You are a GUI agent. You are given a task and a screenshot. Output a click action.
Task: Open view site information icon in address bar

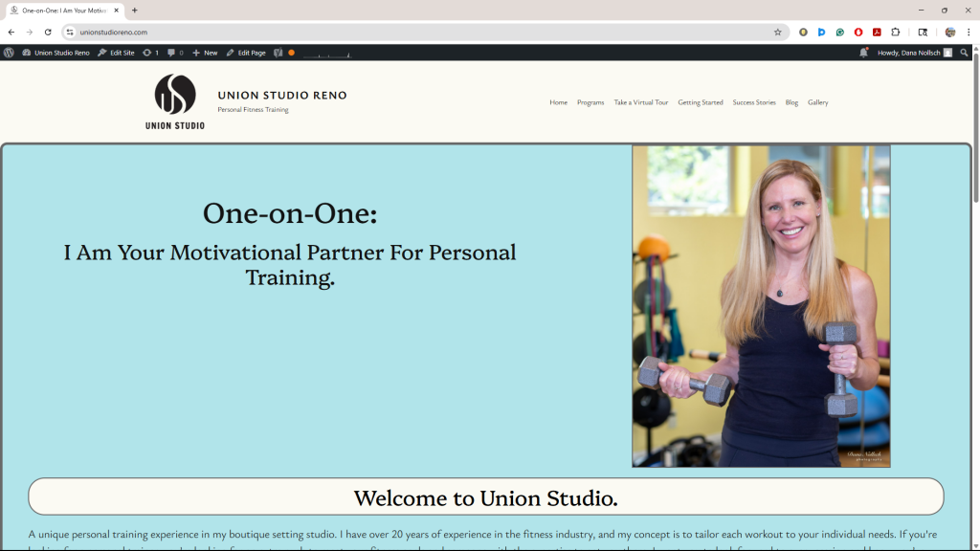click(x=70, y=32)
